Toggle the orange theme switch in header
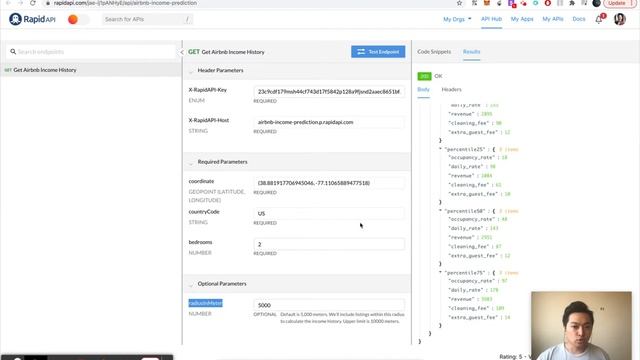The image size is (640, 360). point(78,19)
